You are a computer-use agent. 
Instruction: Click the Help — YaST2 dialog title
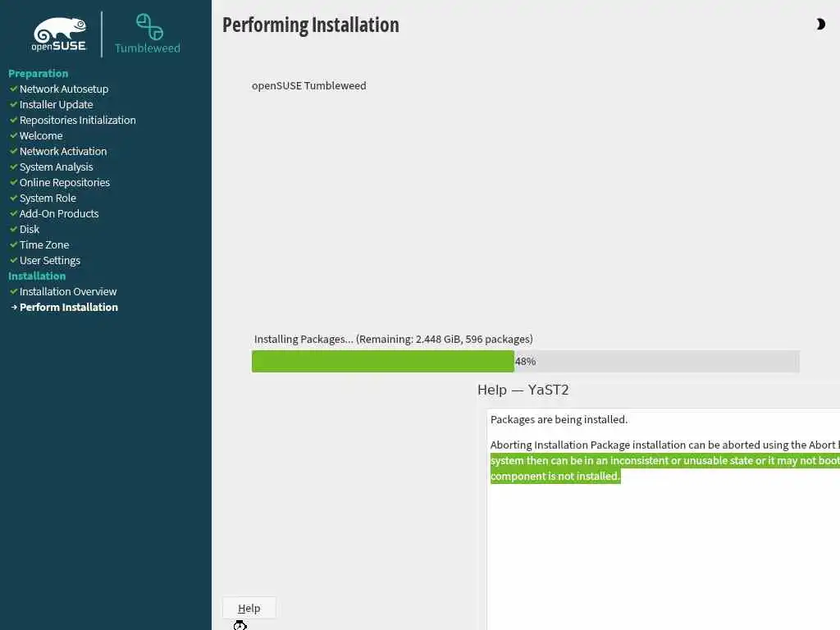[x=523, y=390]
